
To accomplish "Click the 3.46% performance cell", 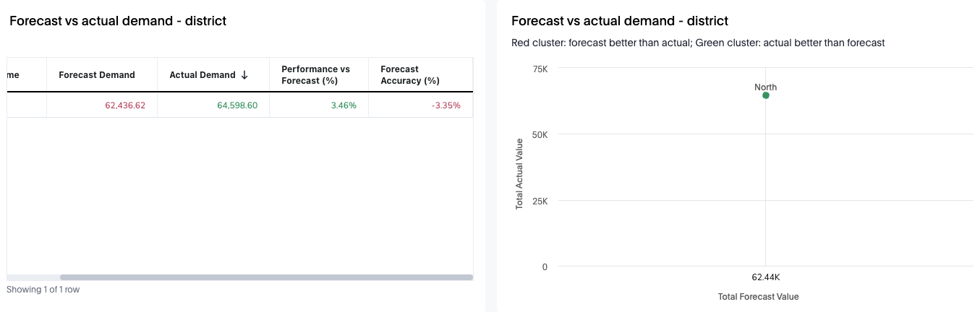I will [x=343, y=105].
